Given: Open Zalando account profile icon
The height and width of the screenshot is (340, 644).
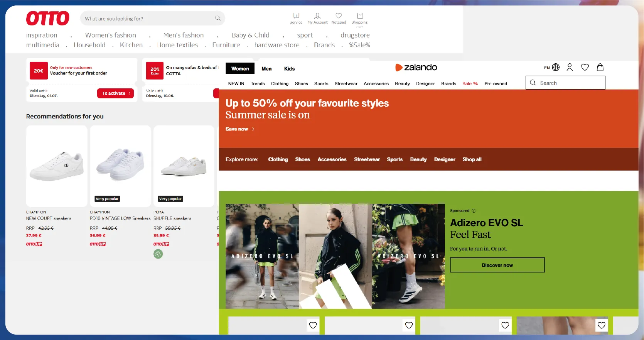Looking at the screenshot, I should pos(570,67).
